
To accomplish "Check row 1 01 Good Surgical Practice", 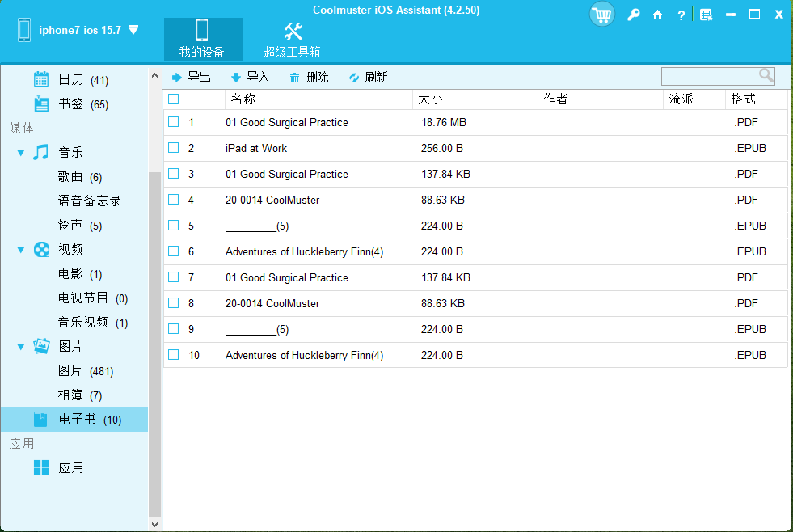I will [x=174, y=122].
